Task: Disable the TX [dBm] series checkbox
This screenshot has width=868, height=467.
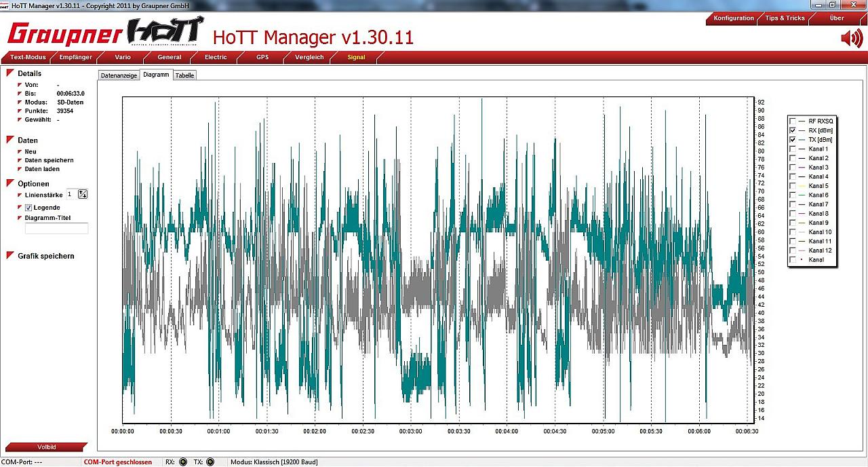Action: pos(793,139)
